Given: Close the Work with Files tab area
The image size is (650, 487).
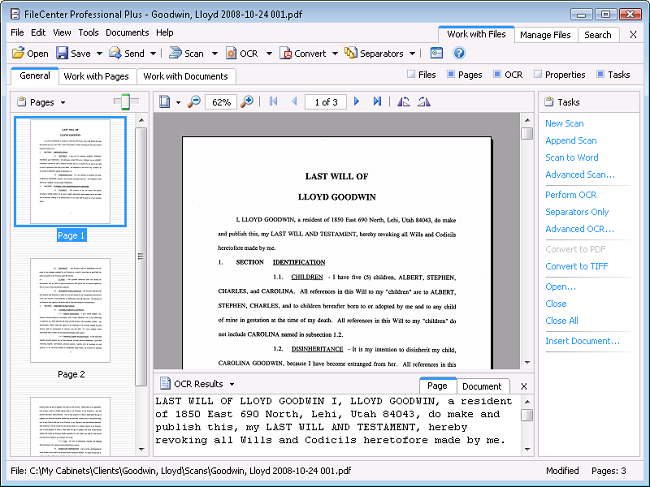Looking at the screenshot, I should tap(633, 35).
